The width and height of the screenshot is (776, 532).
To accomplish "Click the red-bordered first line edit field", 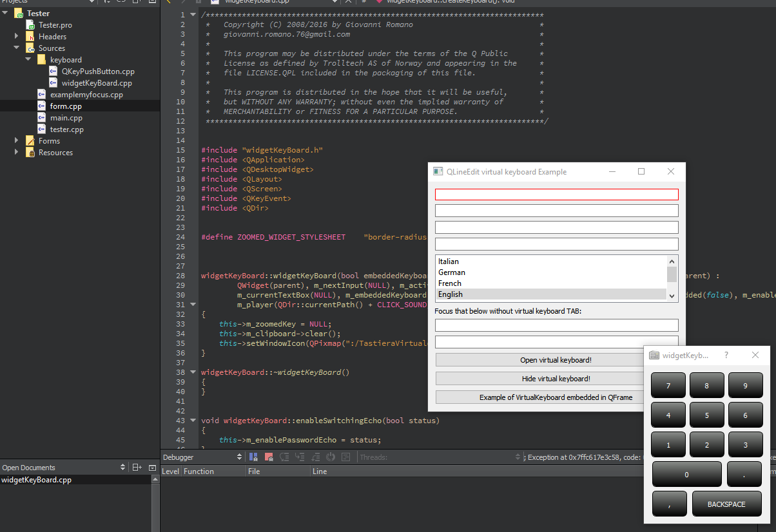I will click(x=556, y=194).
